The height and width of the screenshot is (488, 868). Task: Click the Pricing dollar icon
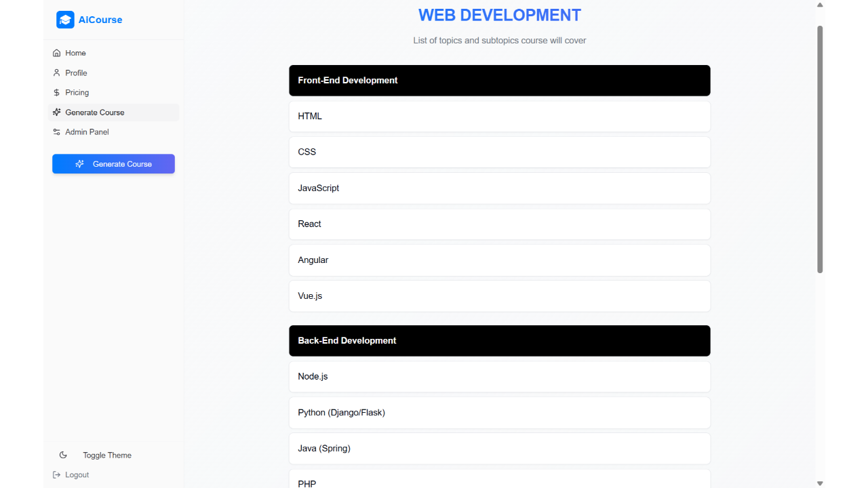point(57,92)
